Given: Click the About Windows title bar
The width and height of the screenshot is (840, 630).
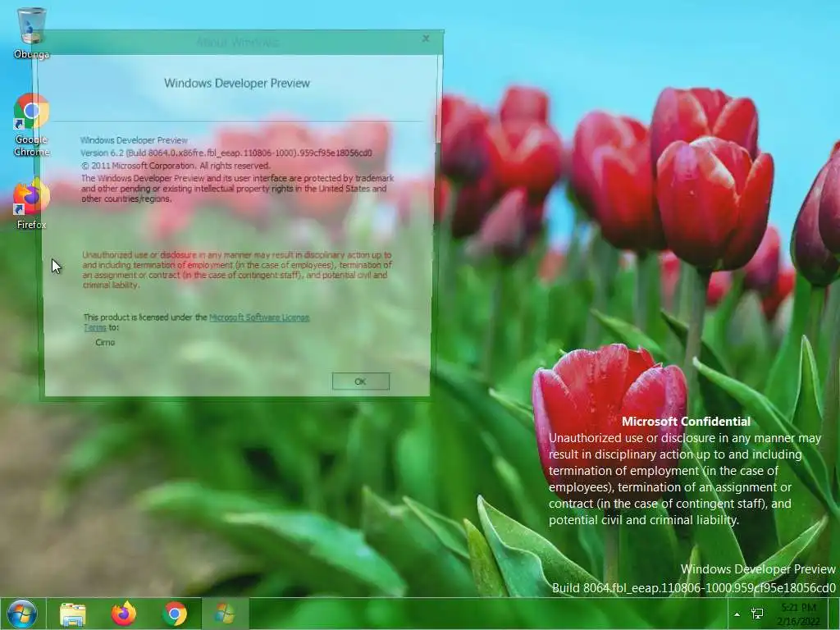Looking at the screenshot, I should coord(237,42).
